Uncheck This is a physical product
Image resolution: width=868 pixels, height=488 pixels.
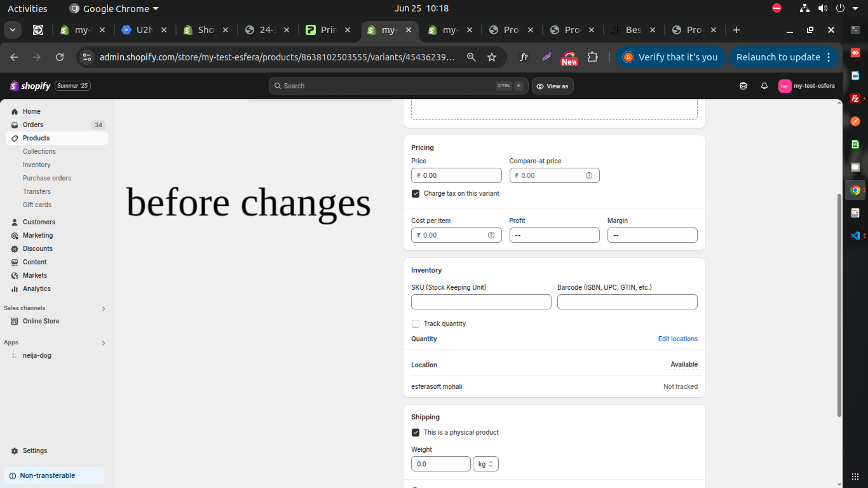[416, 432]
